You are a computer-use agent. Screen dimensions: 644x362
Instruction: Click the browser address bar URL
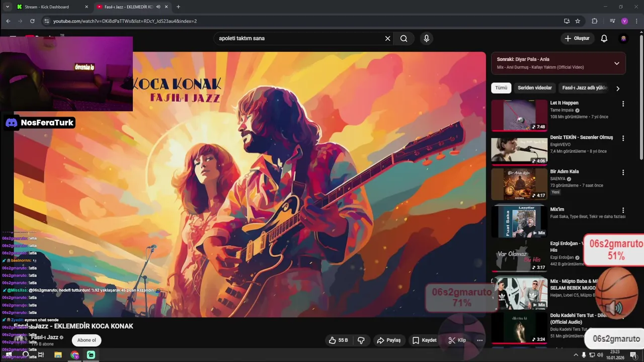point(125,21)
